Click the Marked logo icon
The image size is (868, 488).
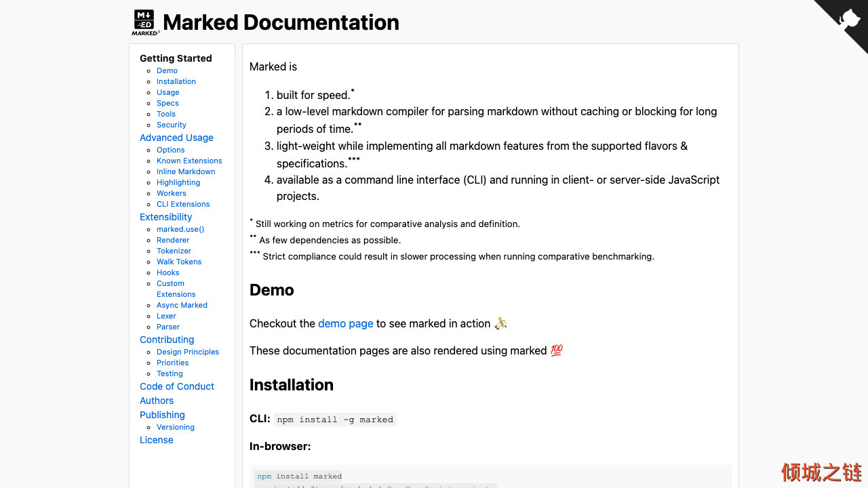pos(146,22)
